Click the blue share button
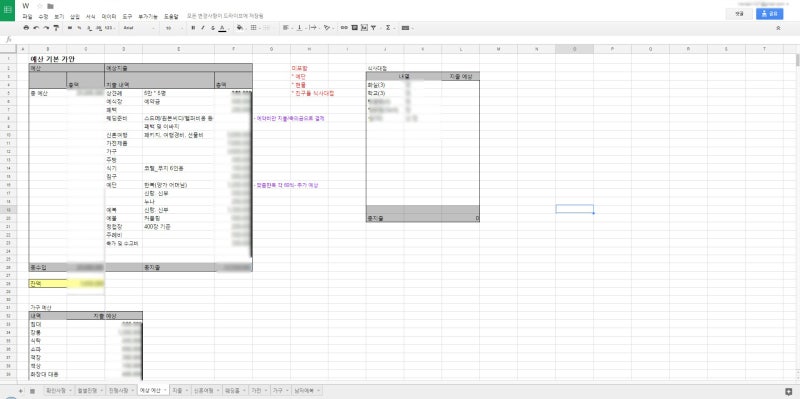This screenshot has width=800, height=399. [769, 14]
